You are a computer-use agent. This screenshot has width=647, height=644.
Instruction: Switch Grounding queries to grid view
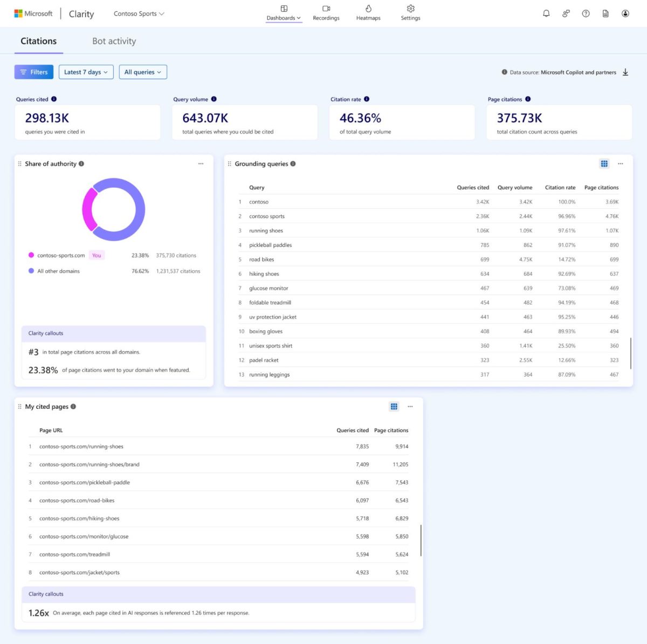click(x=604, y=163)
